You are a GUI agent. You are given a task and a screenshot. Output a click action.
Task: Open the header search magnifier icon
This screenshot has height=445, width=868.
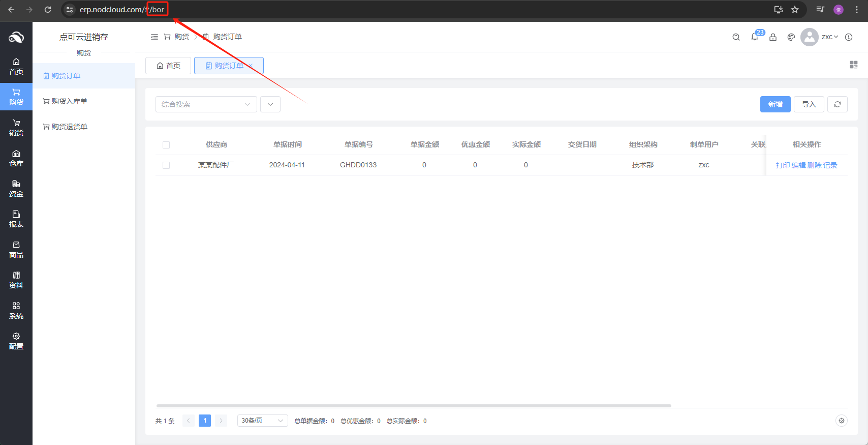736,37
